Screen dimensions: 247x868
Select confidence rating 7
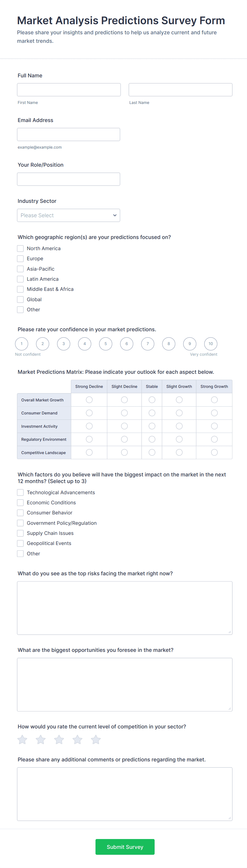148,344
